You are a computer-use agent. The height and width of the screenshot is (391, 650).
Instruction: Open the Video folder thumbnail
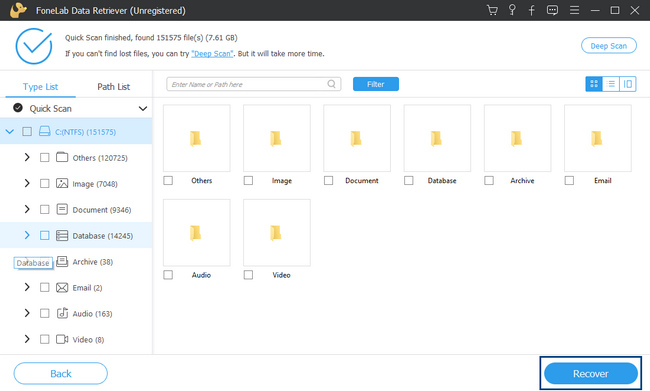[277, 233]
